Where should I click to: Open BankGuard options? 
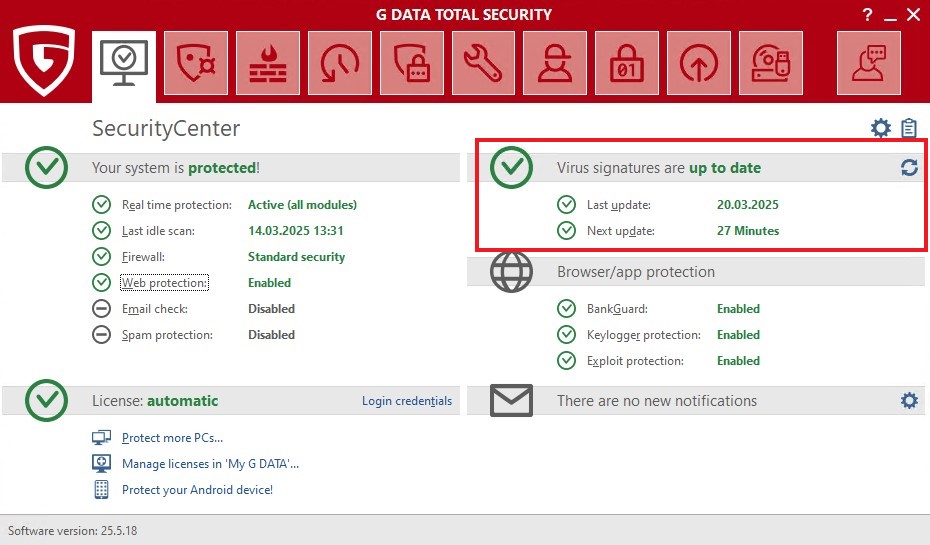pos(617,309)
